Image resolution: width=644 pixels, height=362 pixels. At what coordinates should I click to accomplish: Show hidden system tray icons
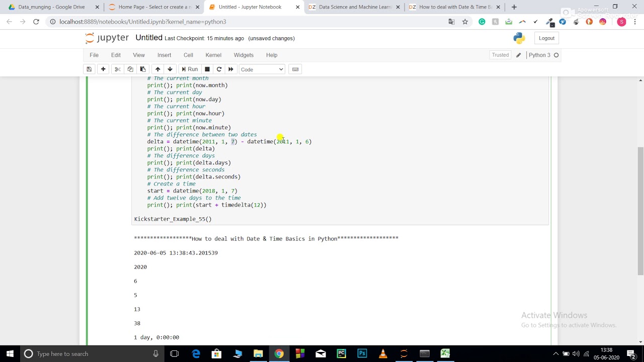[x=556, y=353]
